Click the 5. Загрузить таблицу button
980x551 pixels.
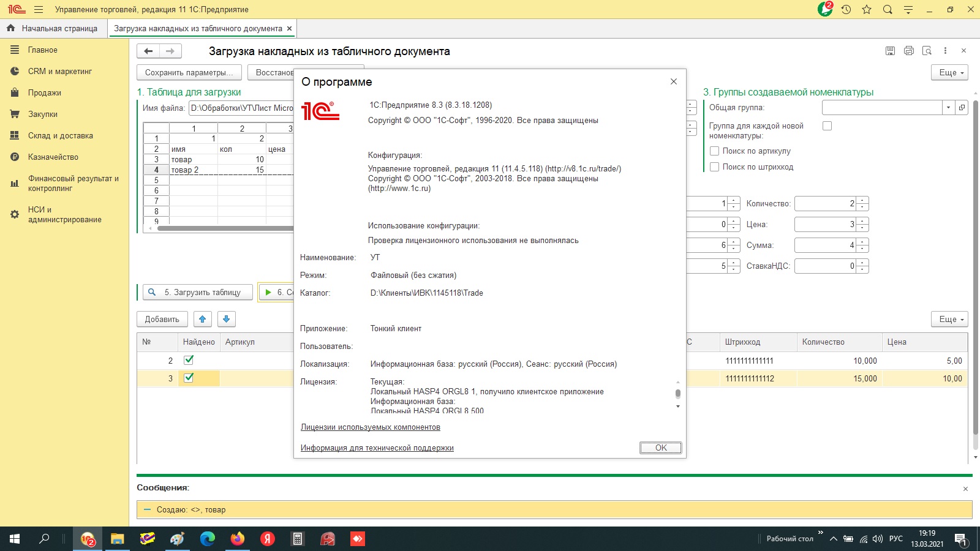click(x=198, y=292)
